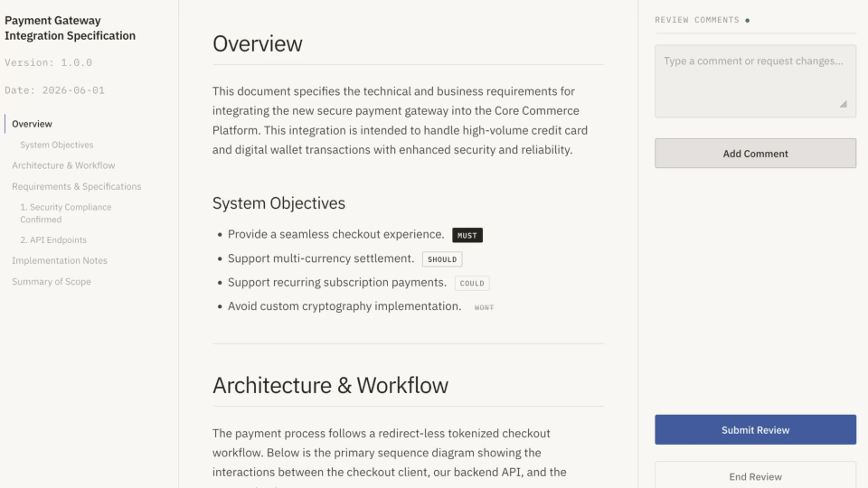This screenshot has height=488, width=868.
Task: Go to Architecture & Workflow in navigation
Action: pyautogui.click(x=63, y=165)
